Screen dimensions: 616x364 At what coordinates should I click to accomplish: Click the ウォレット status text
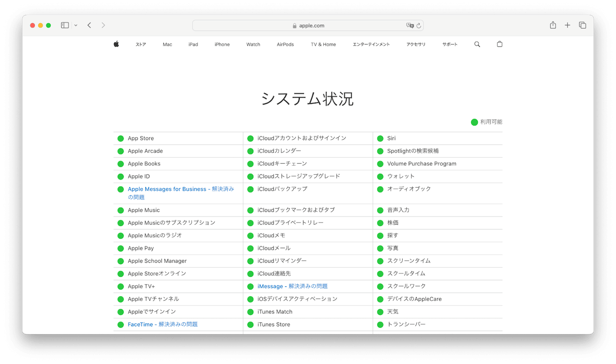pos(401,176)
